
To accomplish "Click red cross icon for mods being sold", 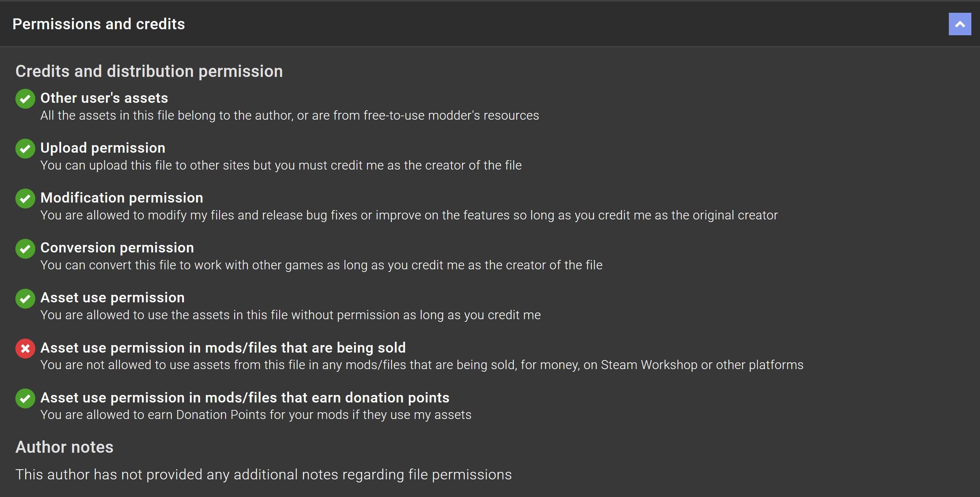I will [25, 348].
